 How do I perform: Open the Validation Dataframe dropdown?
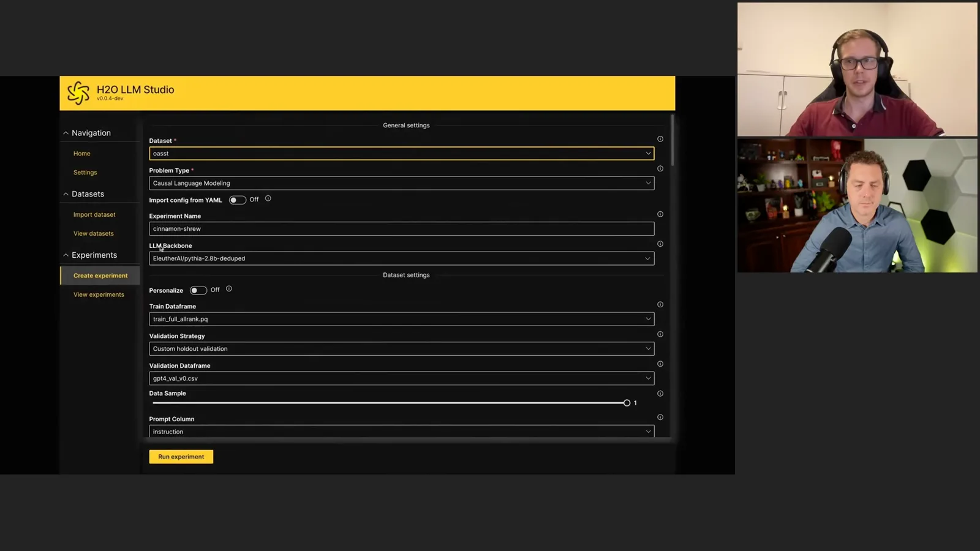click(402, 378)
